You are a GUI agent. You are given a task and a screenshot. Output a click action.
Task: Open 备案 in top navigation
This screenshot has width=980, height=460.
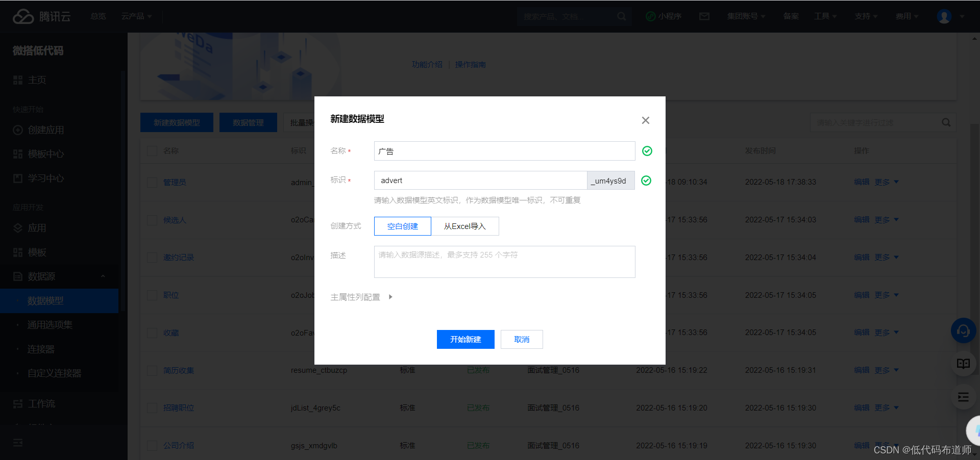pyautogui.click(x=791, y=16)
